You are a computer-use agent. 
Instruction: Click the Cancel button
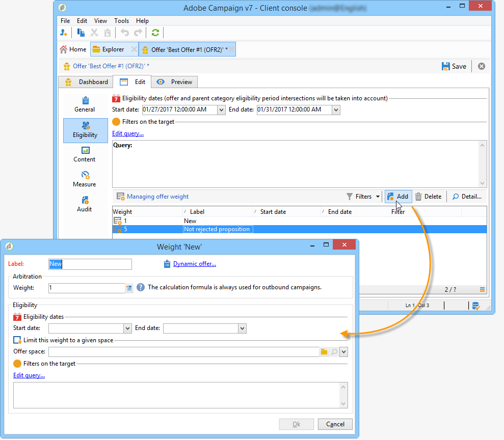point(335,424)
